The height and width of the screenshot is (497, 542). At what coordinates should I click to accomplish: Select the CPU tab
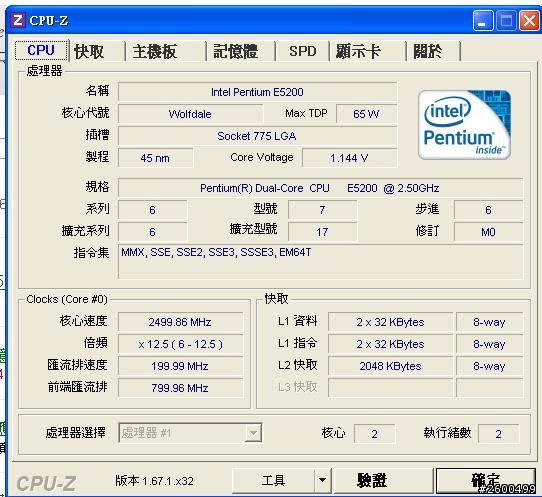41,50
